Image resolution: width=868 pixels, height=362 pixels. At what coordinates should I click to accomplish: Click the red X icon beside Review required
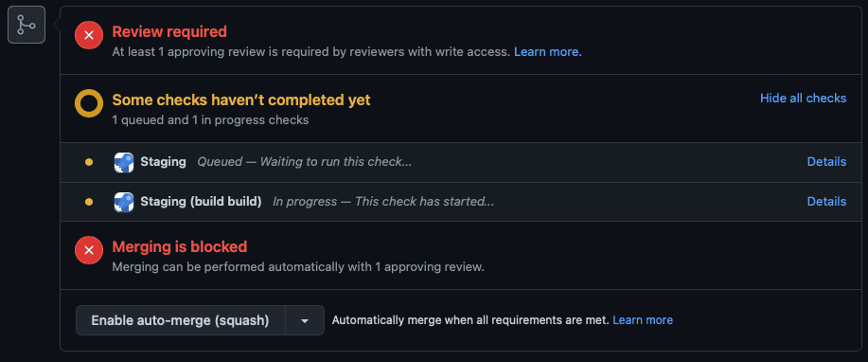89,35
